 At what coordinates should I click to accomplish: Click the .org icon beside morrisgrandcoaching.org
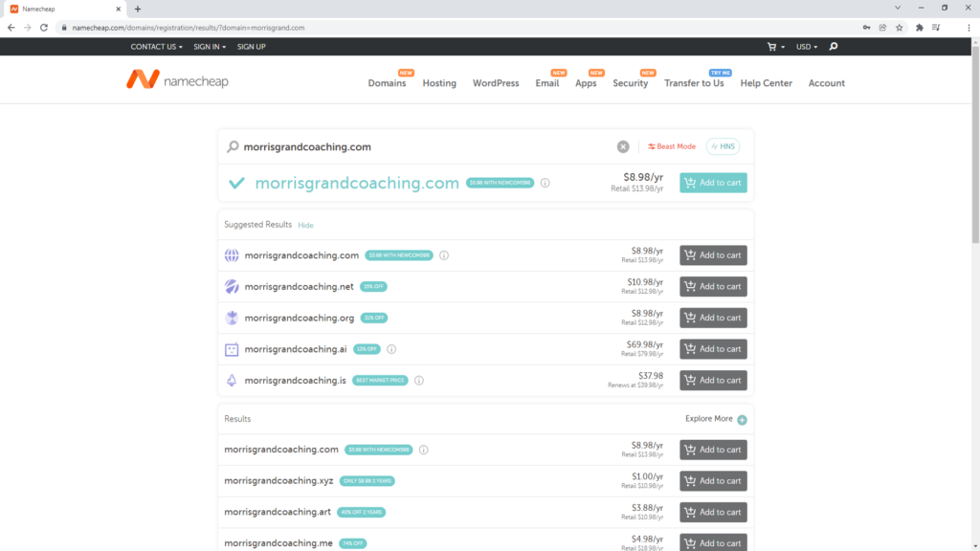232,318
